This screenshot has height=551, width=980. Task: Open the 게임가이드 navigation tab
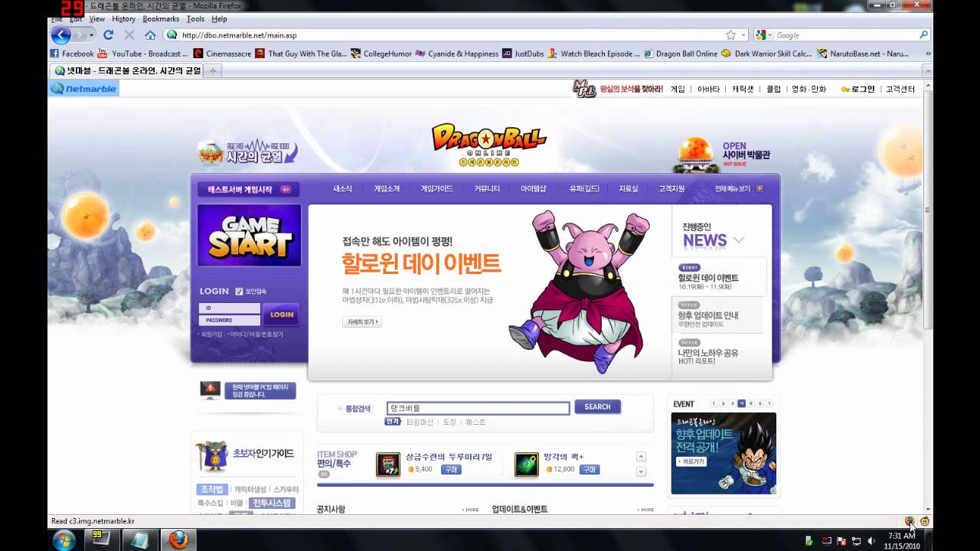(436, 189)
